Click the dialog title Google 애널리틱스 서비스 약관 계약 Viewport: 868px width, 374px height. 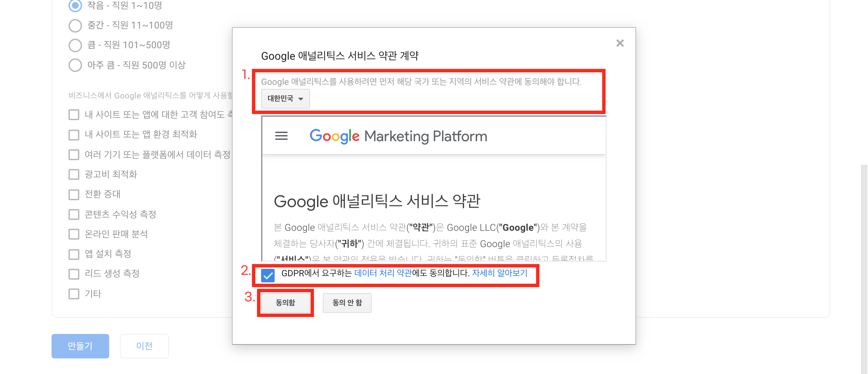340,56
